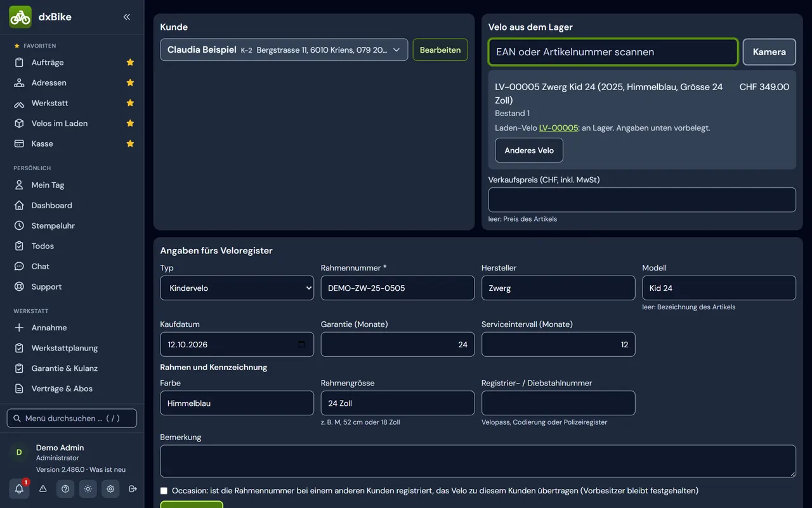Expand the Claudia Beispiel customer selector

[x=284, y=50]
